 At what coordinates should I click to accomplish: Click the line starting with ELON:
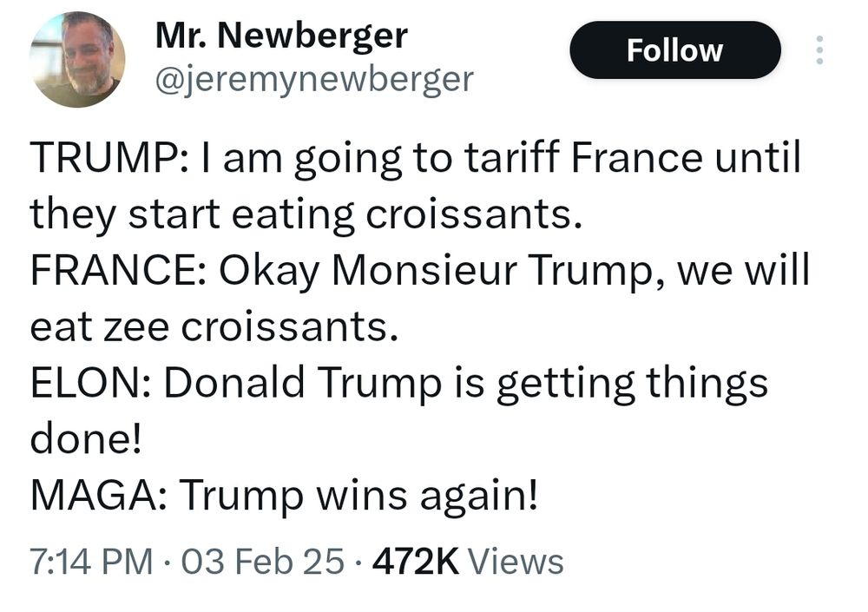pyautogui.click(x=399, y=384)
